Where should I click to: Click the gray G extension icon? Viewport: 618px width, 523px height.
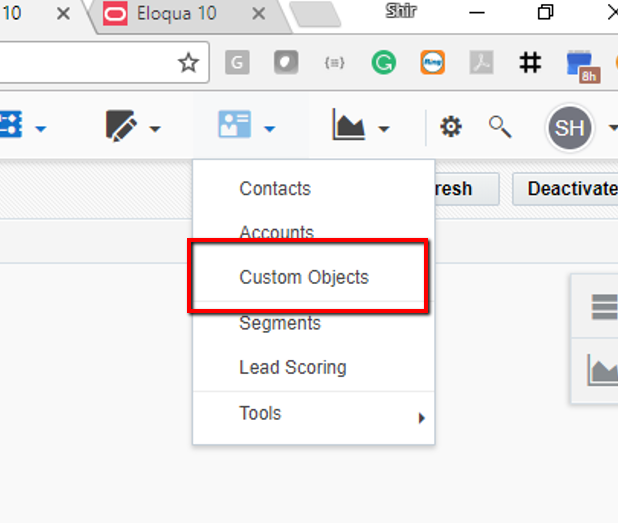click(237, 62)
